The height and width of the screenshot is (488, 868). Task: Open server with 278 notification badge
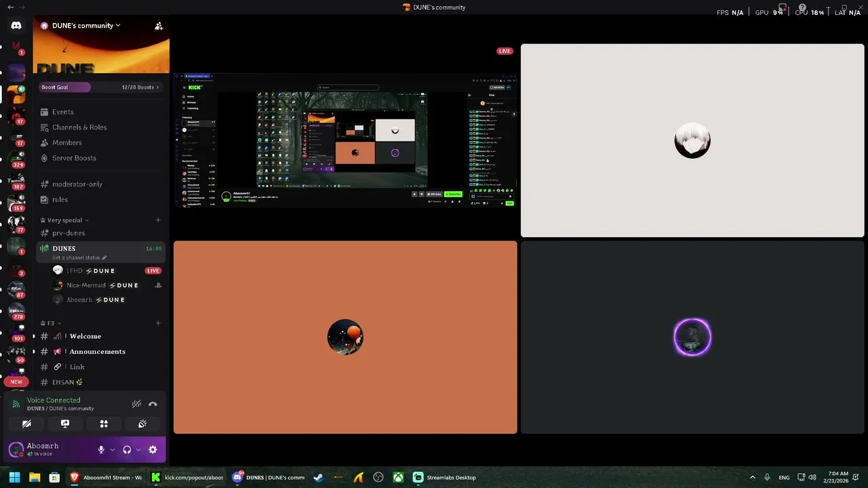tap(16, 311)
